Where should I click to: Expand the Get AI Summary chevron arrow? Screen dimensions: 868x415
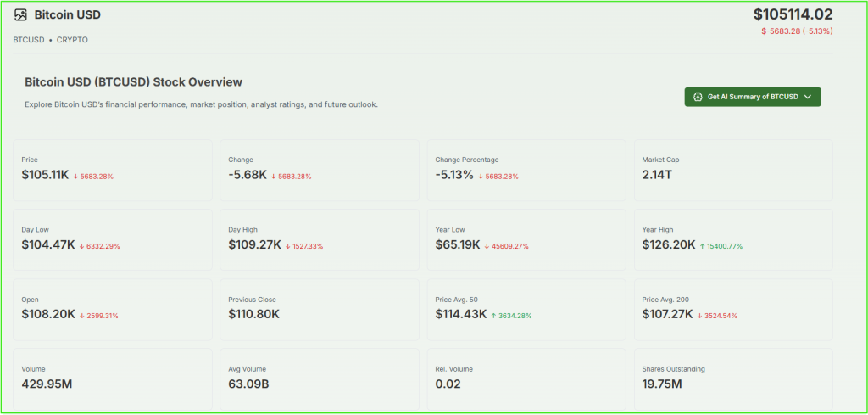pos(808,97)
